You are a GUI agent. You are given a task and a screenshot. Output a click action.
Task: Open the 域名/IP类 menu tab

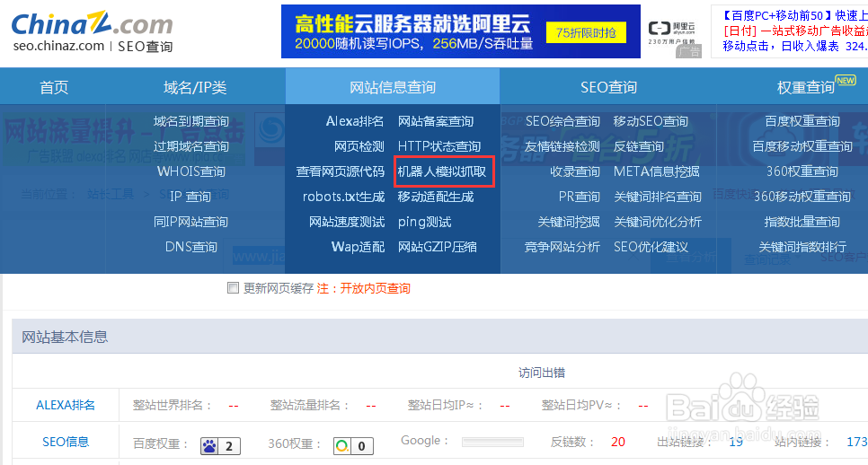coord(195,87)
